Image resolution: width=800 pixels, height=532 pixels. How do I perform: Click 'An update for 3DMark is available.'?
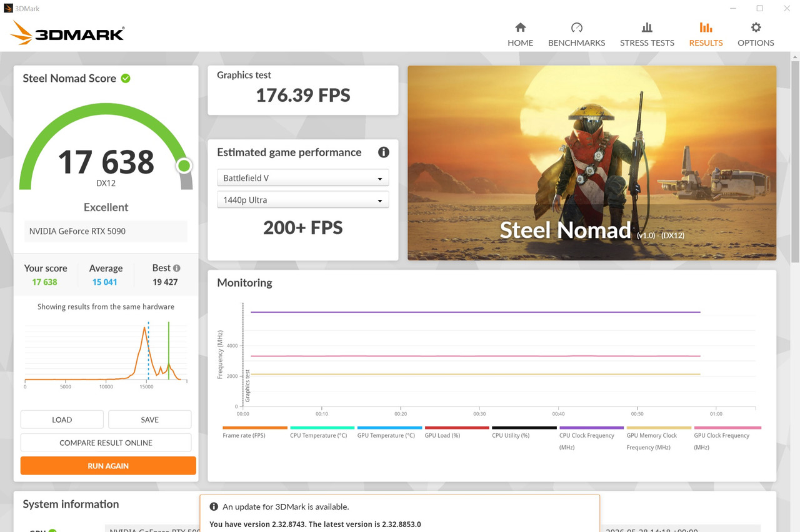(286, 507)
